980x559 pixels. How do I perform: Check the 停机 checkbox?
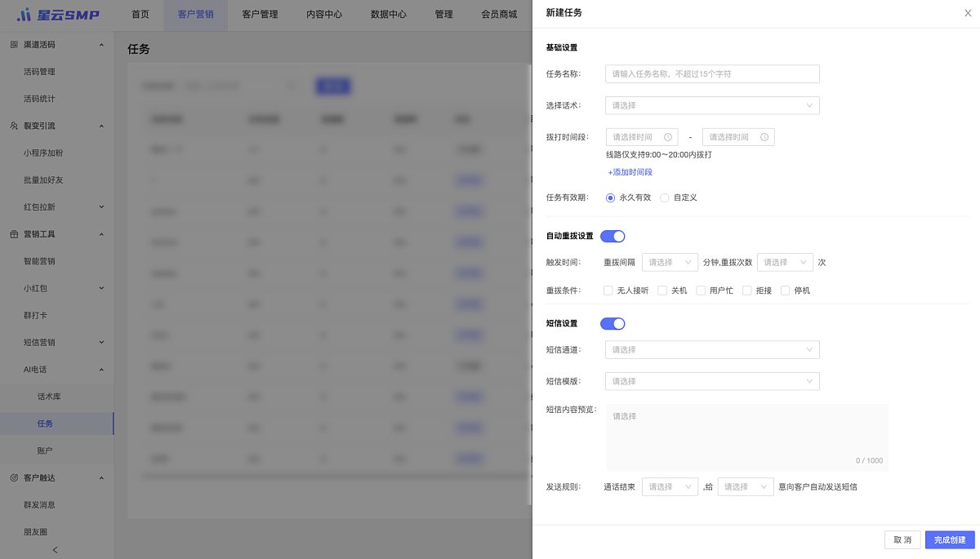tap(786, 291)
